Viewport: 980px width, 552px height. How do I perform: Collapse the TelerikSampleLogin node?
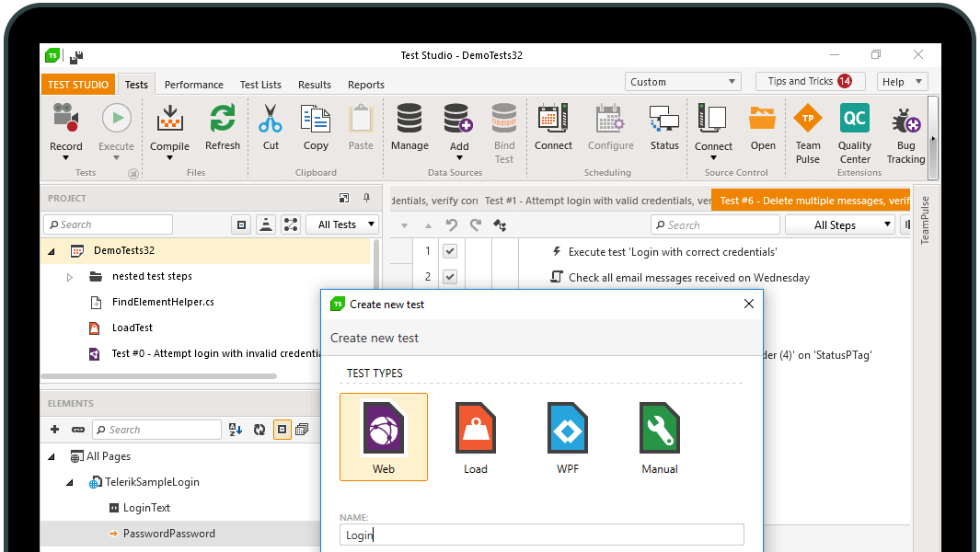click(70, 483)
